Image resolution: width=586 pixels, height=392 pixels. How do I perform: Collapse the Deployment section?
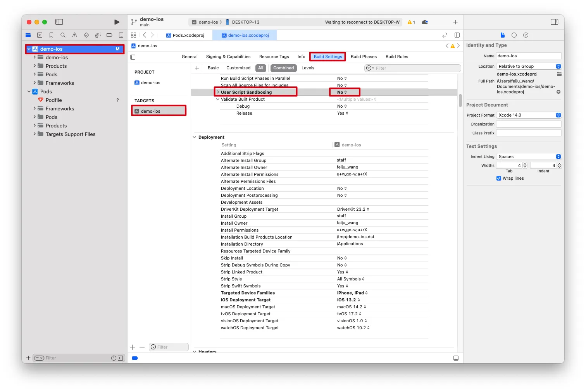(x=195, y=137)
